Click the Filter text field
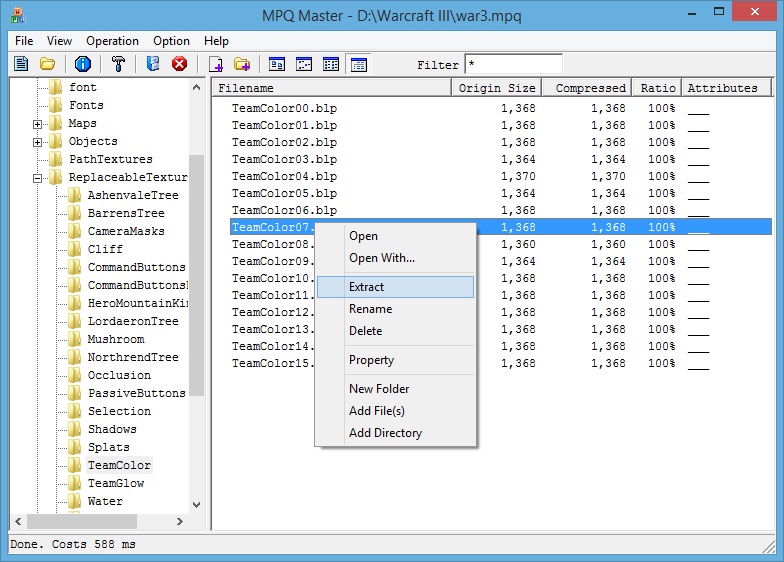This screenshot has width=784, height=562. click(514, 64)
